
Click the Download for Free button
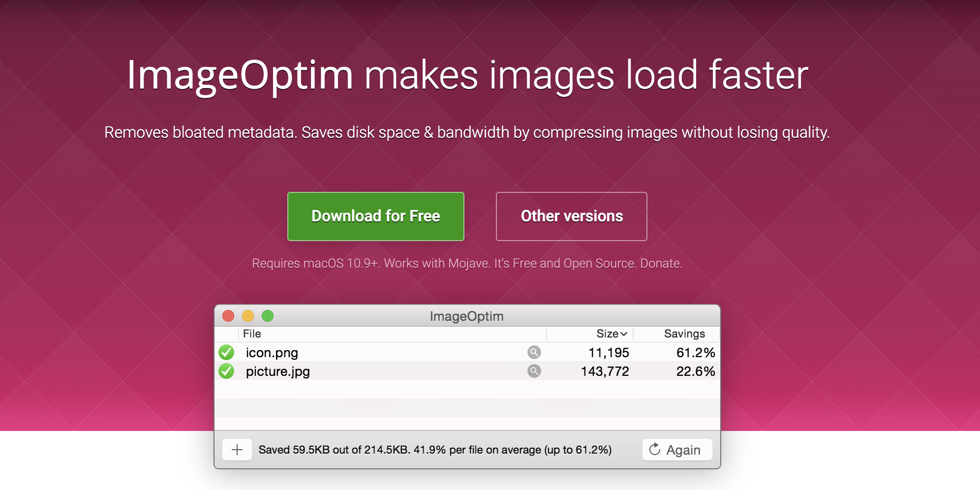tap(375, 216)
